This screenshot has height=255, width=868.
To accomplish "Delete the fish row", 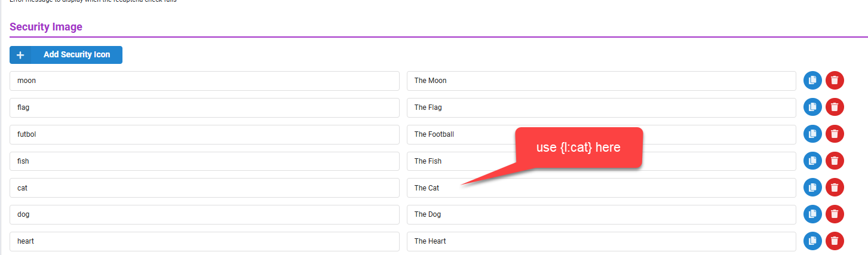I will 835,161.
